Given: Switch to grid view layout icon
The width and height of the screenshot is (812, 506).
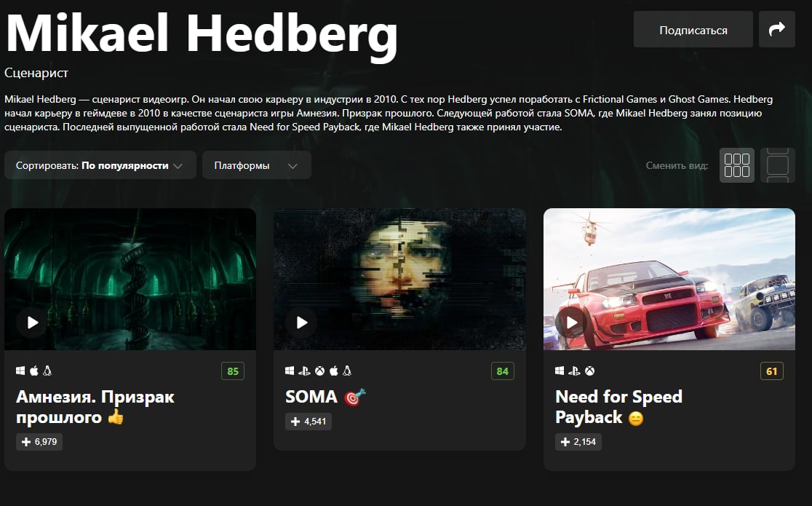Looking at the screenshot, I should point(736,165).
